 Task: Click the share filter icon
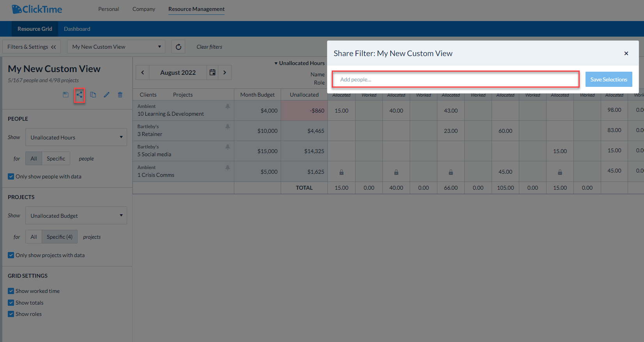[80, 95]
